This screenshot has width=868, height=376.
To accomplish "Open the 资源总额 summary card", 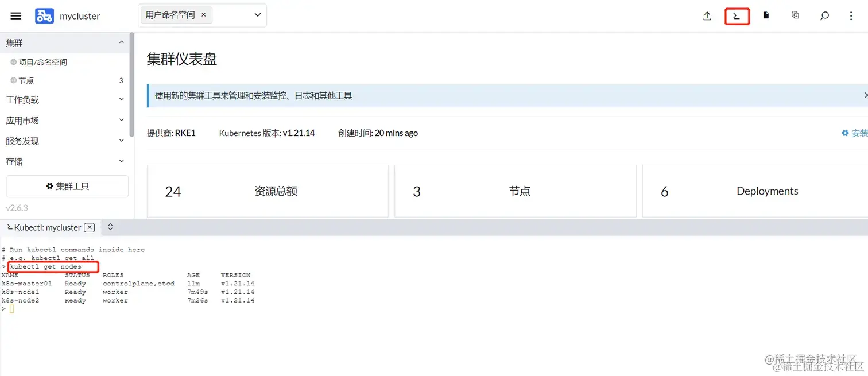I will (x=268, y=191).
